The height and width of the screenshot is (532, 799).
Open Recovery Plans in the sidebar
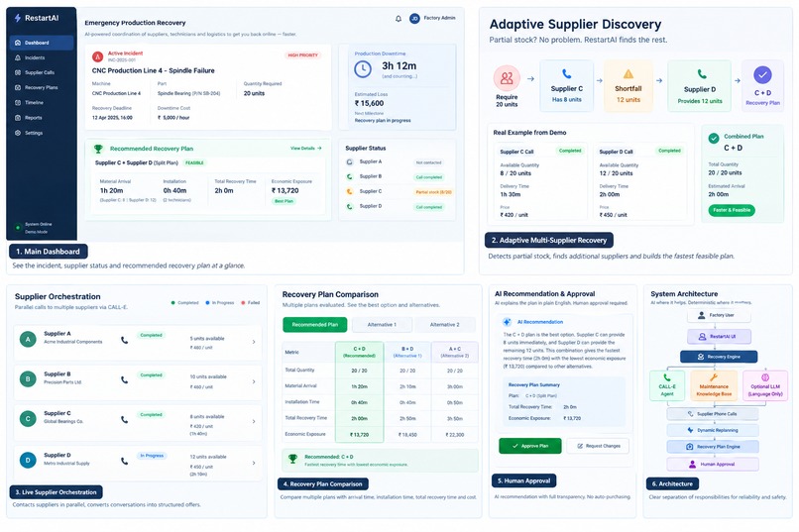click(x=41, y=87)
